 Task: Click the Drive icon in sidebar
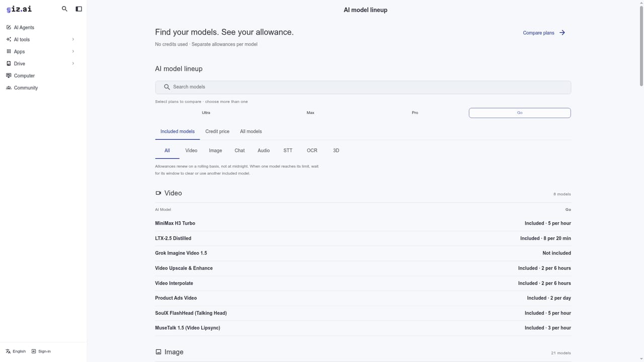coord(9,63)
